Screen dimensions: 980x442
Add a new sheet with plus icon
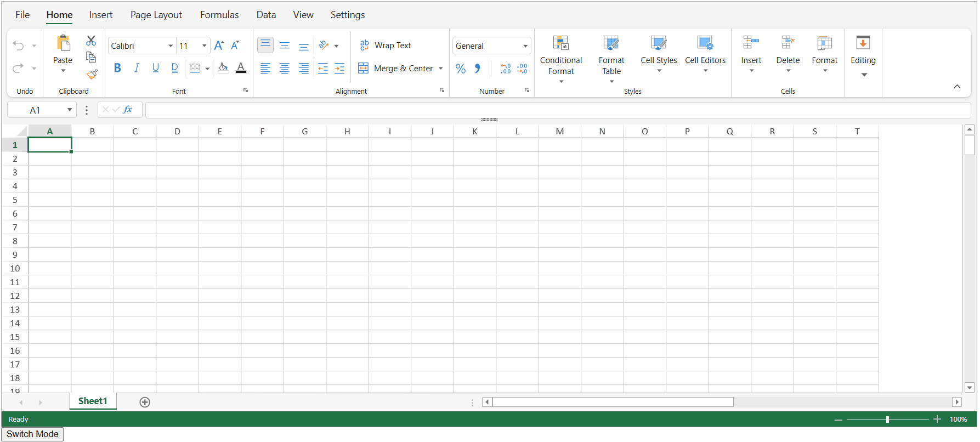pyautogui.click(x=145, y=402)
